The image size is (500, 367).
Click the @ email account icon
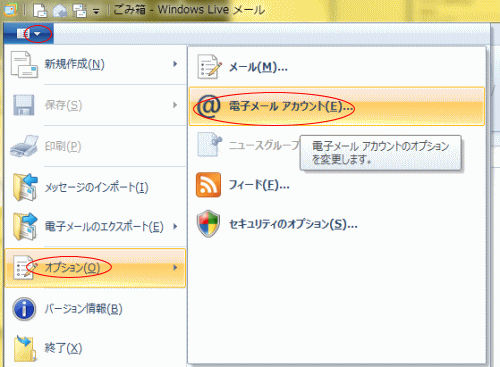tap(209, 107)
